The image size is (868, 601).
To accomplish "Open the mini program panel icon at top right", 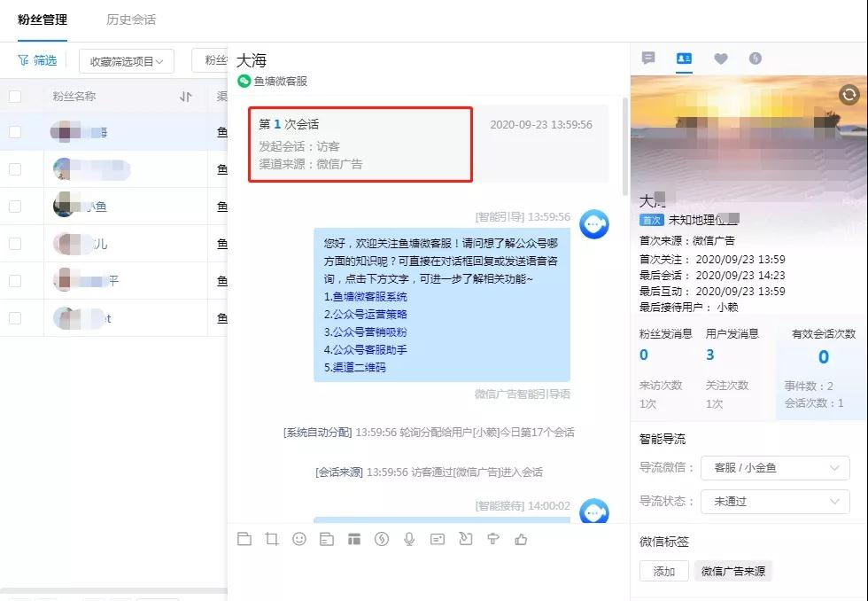I will point(755,59).
